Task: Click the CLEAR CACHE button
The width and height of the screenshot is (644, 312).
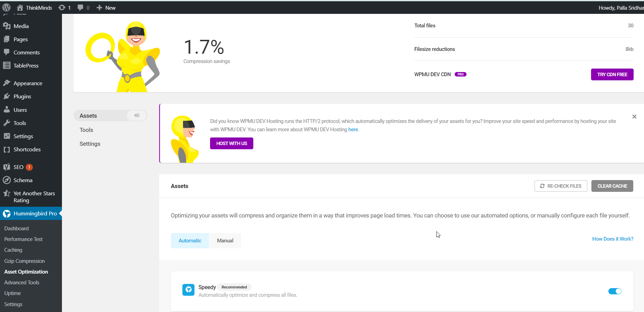Action: (x=612, y=186)
